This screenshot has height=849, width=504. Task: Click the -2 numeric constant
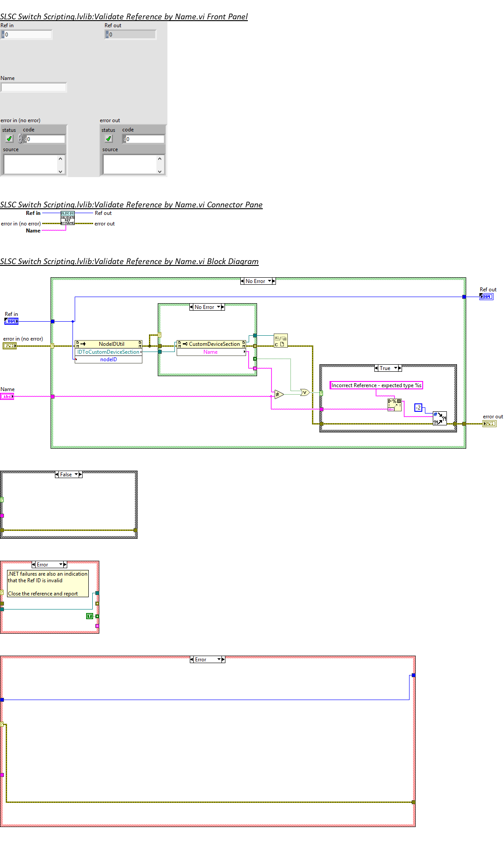[418, 408]
